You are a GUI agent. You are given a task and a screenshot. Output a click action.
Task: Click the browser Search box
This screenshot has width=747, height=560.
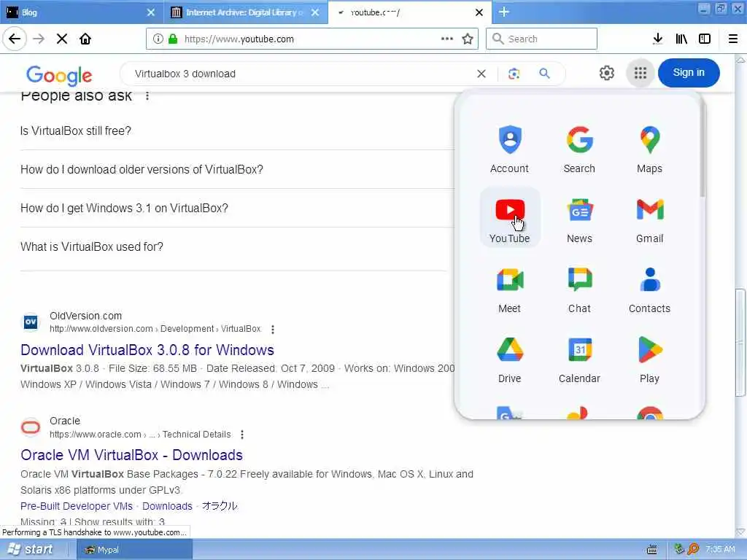pos(541,39)
